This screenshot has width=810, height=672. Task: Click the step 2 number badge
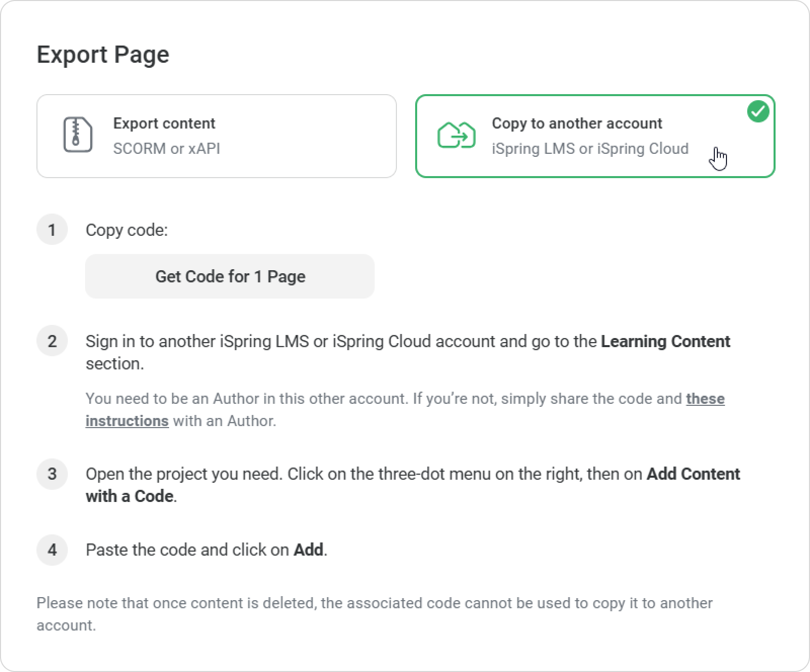pyautogui.click(x=52, y=341)
